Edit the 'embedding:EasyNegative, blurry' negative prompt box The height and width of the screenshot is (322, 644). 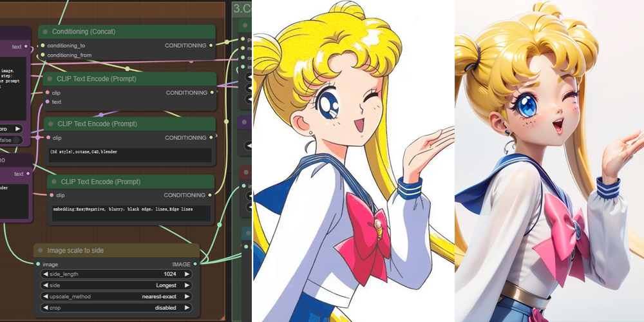[x=131, y=213]
